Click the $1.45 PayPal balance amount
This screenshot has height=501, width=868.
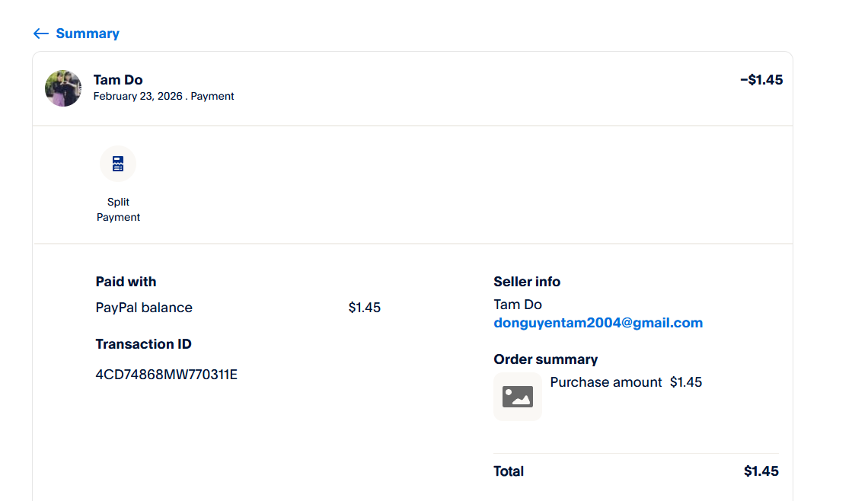pyautogui.click(x=365, y=308)
